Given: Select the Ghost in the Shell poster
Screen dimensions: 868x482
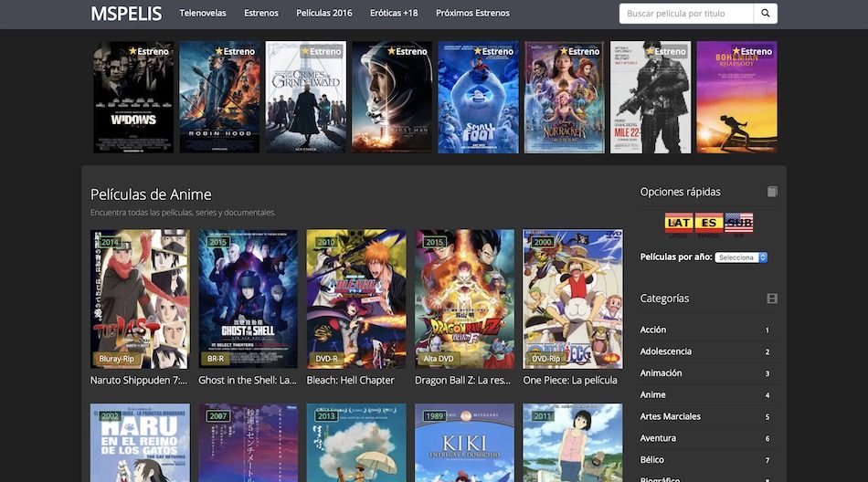Looking at the screenshot, I should pyautogui.click(x=248, y=299).
